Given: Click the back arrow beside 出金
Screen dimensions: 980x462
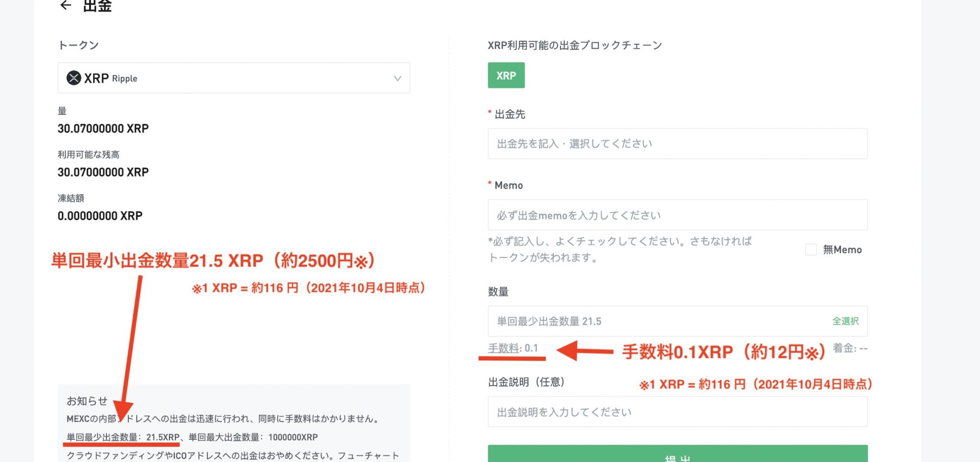Looking at the screenshot, I should (x=65, y=5).
